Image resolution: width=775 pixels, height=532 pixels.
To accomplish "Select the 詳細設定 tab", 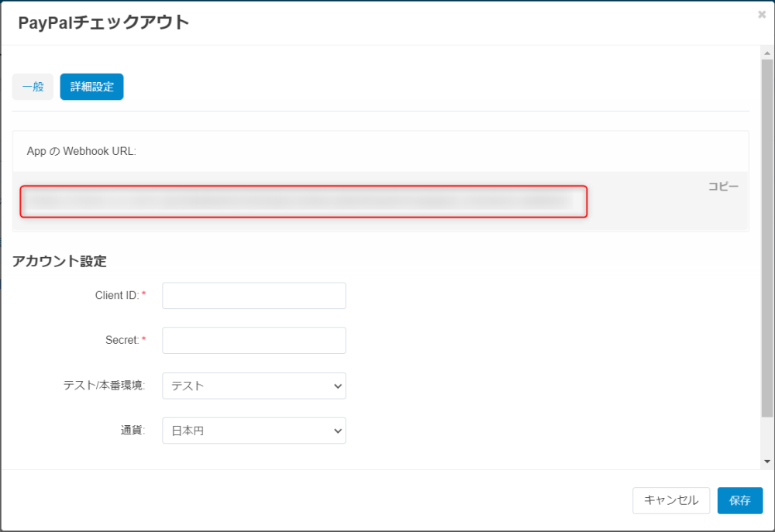I will [91, 87].
